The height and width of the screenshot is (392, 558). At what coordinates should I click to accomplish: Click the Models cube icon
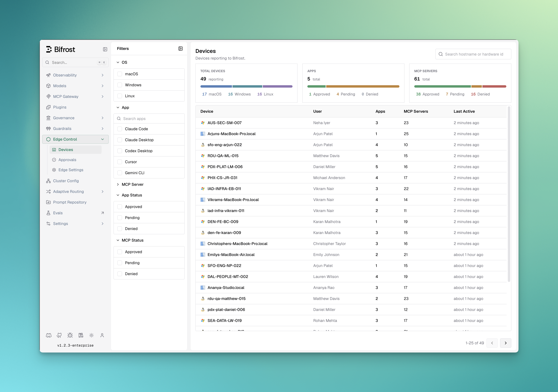click(48, 86)
